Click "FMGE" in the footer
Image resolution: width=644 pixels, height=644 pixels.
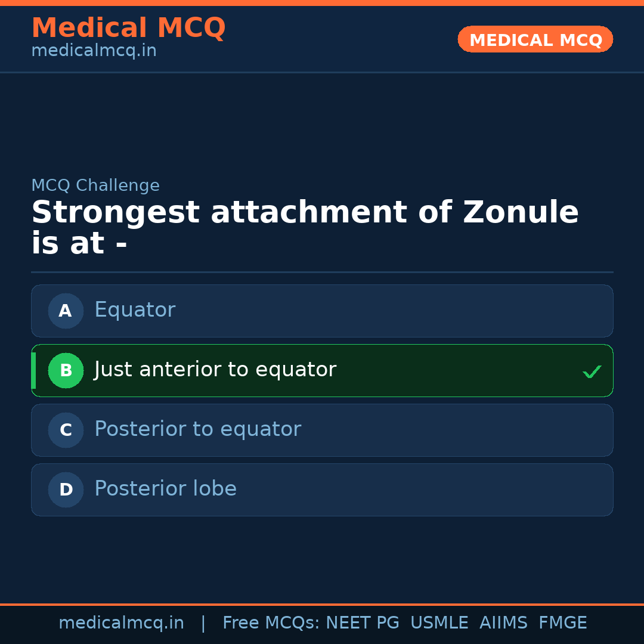coord(562,623)
